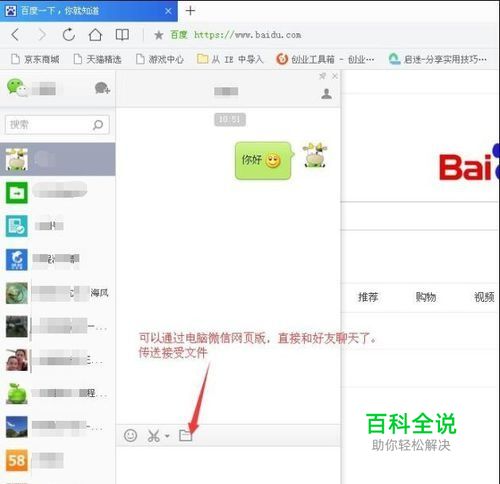Open the 游戏中心 bookmark
This screenshot has width=500, height=484.
point(160,59)
